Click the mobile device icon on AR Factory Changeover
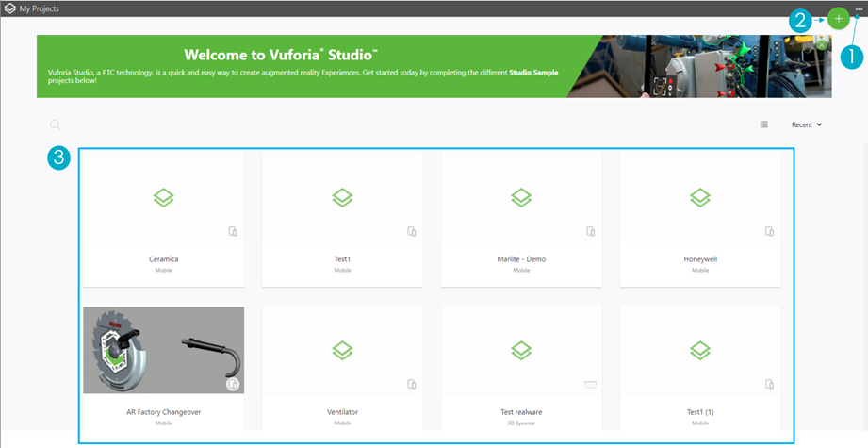The image size is (868, 448). pyautogui.click(x=233, y=384)
